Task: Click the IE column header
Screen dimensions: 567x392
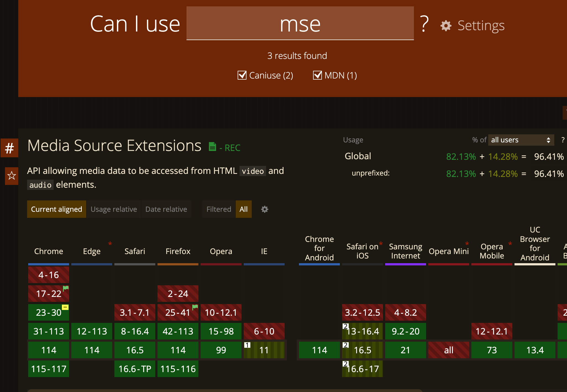Action: click(264, 251)
